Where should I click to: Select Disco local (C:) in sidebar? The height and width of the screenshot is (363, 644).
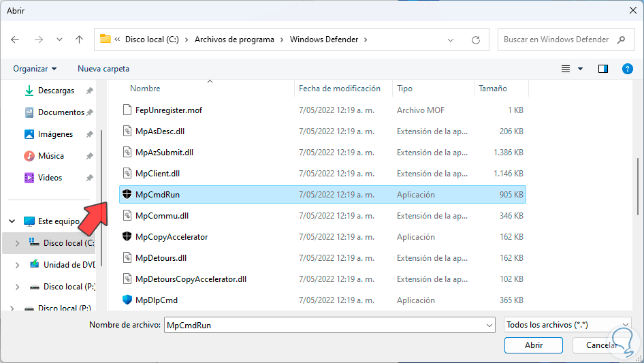click(69, 243)
